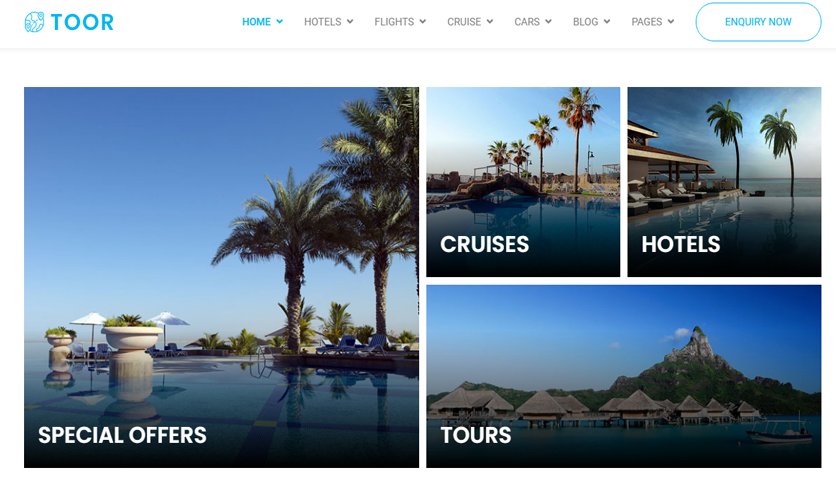The height and width of the screenshot is (484, 836).
Task: Click the TOOR brand name text
Action: [82, 22]
